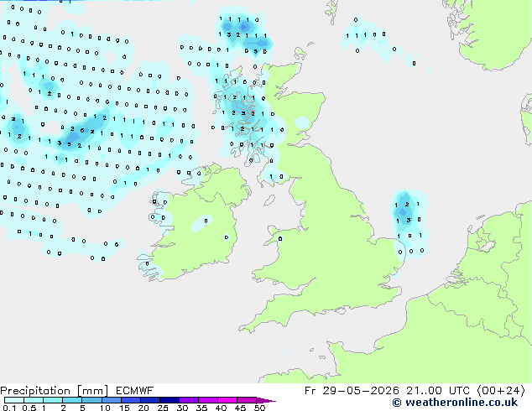Click the '25' legend scale label
The width and height of the screenshot is (532, 411).
(x=163, y=408)
